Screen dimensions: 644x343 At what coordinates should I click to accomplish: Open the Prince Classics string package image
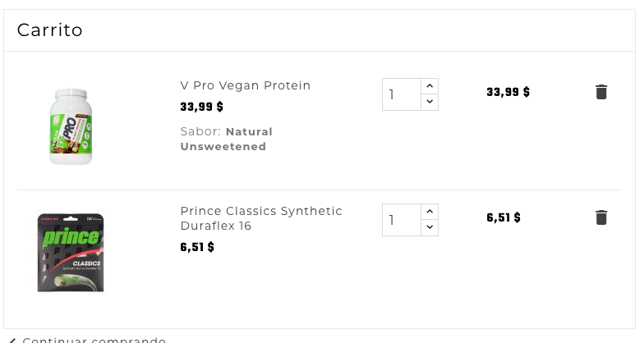pos(71,252)
